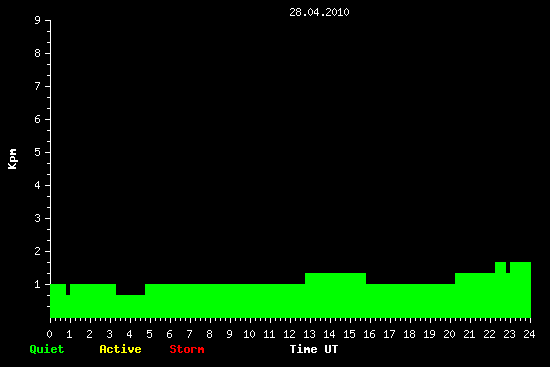Viewport: 550px width, 367px height.
Task: Click hour 4 on the time axis
Action: [x=129, y=334]
